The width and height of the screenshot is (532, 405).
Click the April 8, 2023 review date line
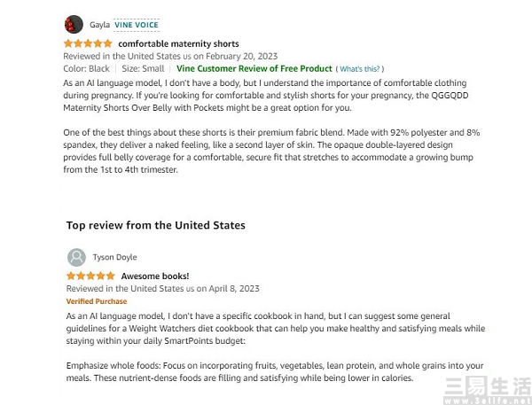[x=163, y=288]
